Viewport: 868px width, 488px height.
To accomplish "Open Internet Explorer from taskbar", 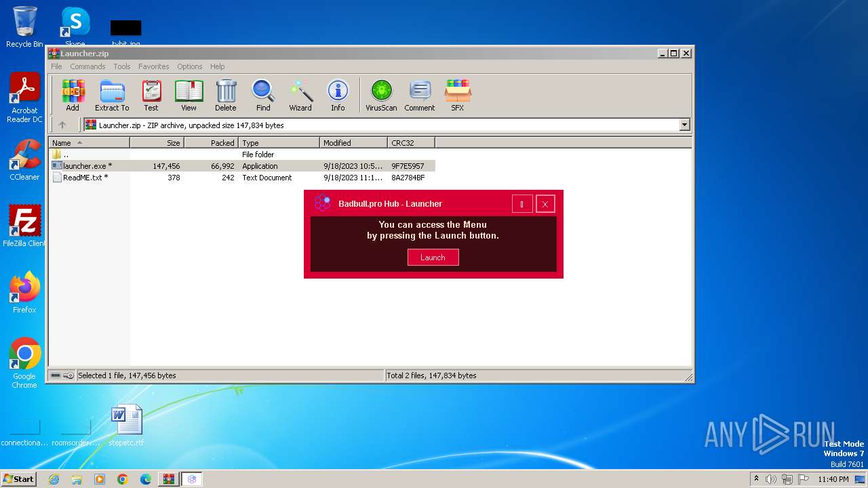I will (54, 479).
